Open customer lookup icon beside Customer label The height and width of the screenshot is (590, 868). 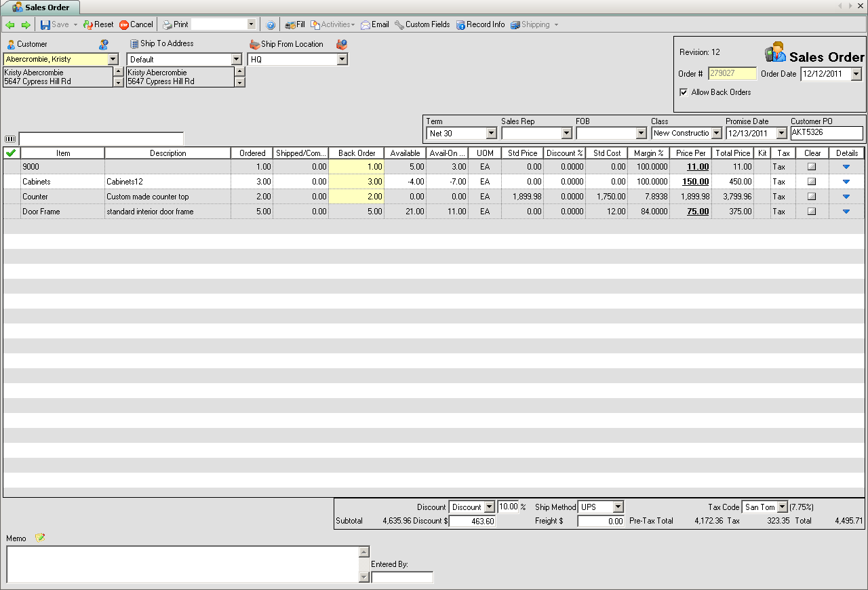click(x=103, y=44)
